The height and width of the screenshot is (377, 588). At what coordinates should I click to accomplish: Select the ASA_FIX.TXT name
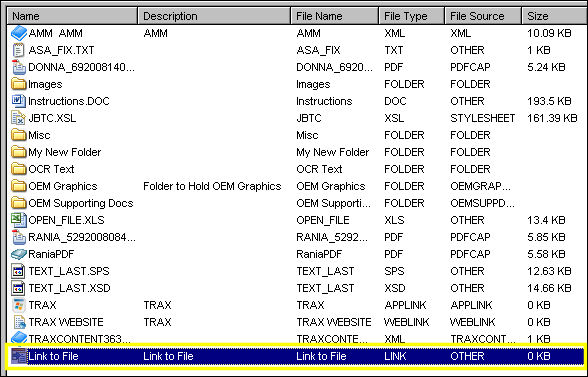pos(61,50)
